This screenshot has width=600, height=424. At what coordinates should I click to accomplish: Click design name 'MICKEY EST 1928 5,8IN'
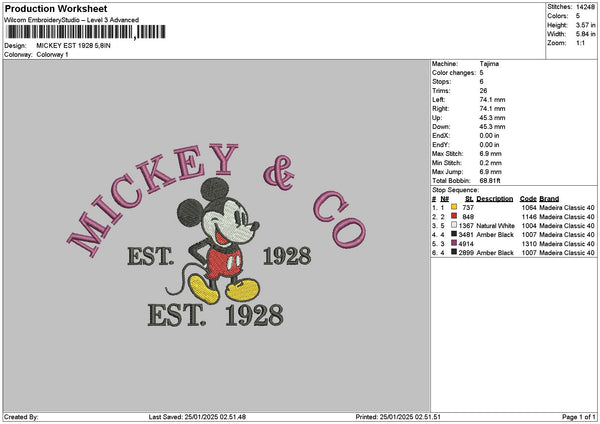(x=73, y=46)
